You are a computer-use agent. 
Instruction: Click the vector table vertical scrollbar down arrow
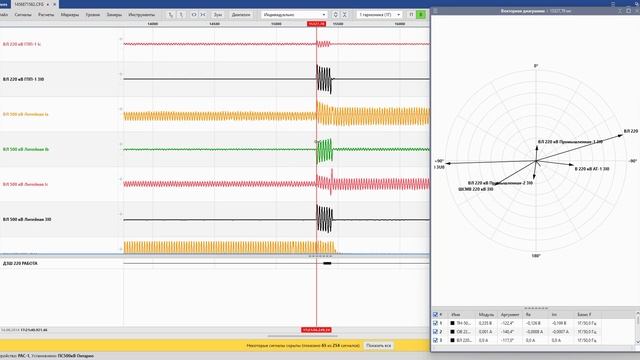[x=638, y=342]
